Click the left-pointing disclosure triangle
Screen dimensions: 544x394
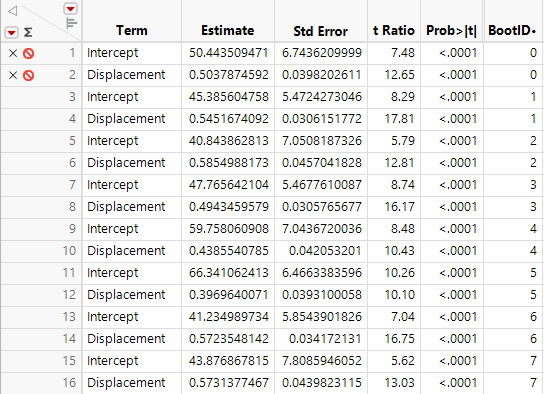pyautogui.click(x=12, y=11)
